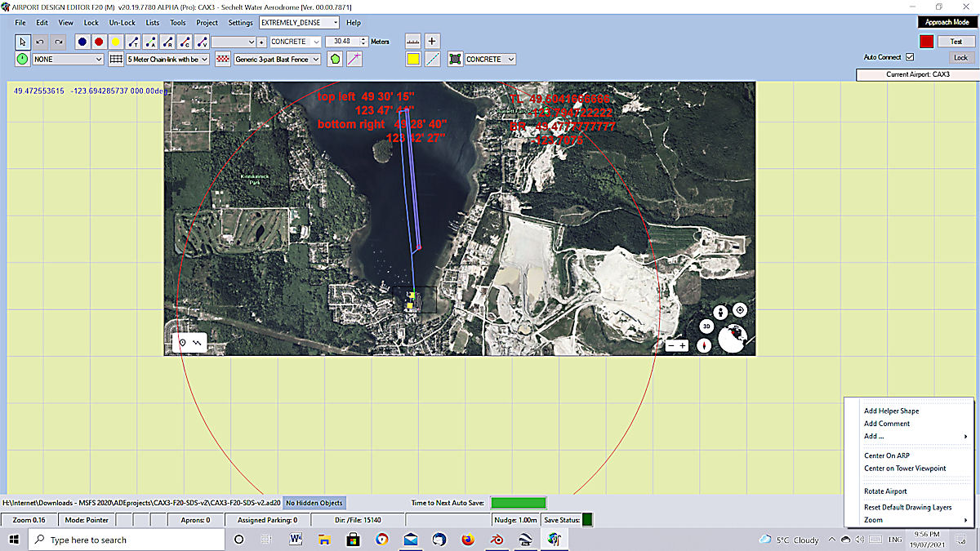Click the No Hidden Objects status toggle
Image resolution: width=980 pixels, height=551 pixels.
(314, 503)
